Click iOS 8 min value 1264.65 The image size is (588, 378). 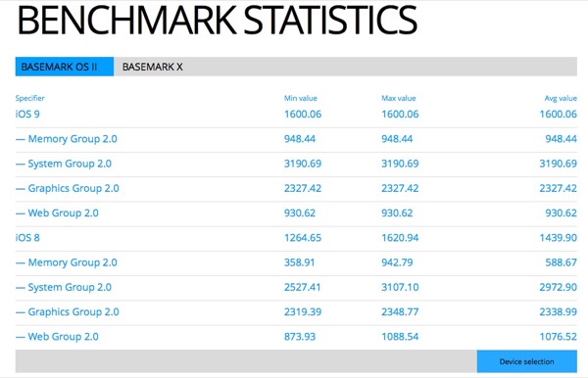click(x=303, y=238)
